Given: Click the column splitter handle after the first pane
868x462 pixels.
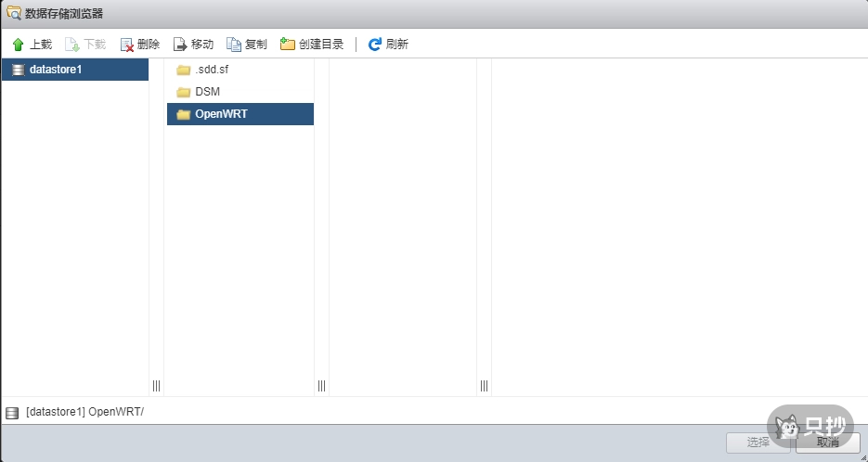Looking at the screenshot, I should tap(156, 386).
